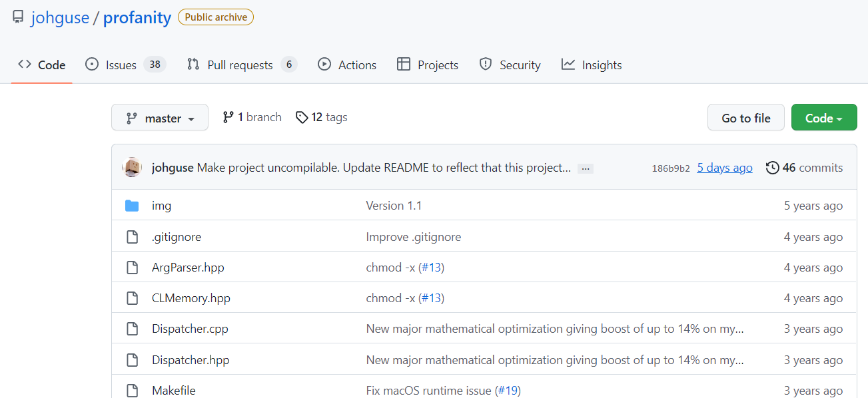The height and width of the screenshot is (398, 868).
Task: Open the ArgParser.hpp file
Action: click(x=188, y=268)
